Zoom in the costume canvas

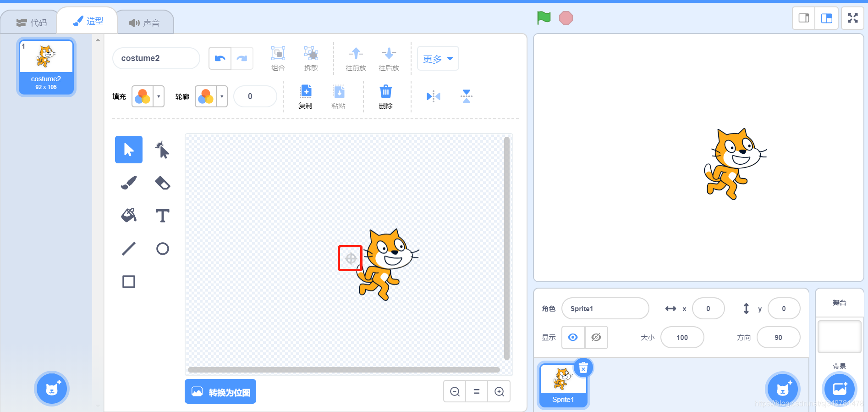pyautogui.click(x=499, y=391)
